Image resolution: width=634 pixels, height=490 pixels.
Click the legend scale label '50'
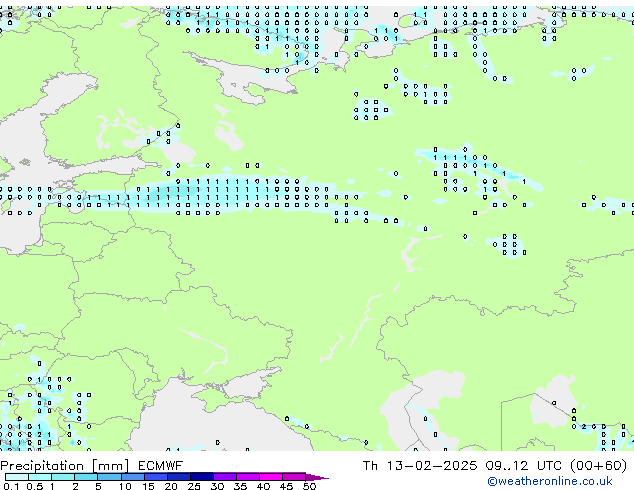[x=309, y=486]
